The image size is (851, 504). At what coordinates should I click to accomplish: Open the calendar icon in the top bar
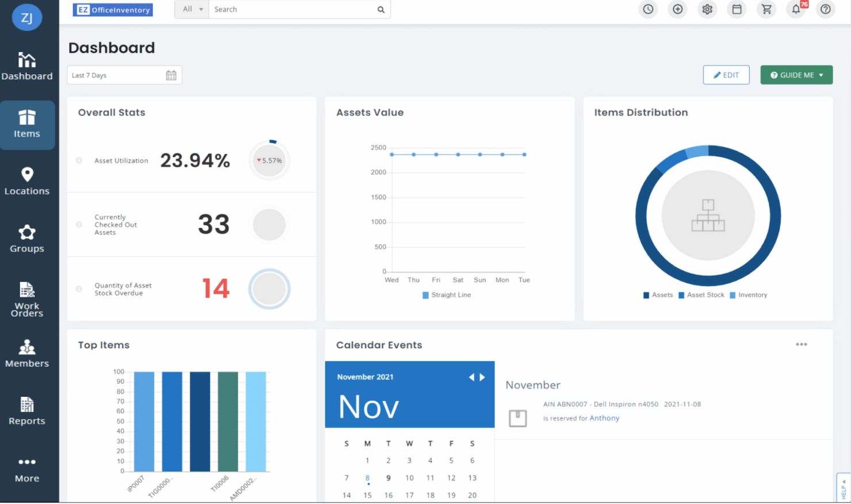pyautogui.click(x=737, y=9)
